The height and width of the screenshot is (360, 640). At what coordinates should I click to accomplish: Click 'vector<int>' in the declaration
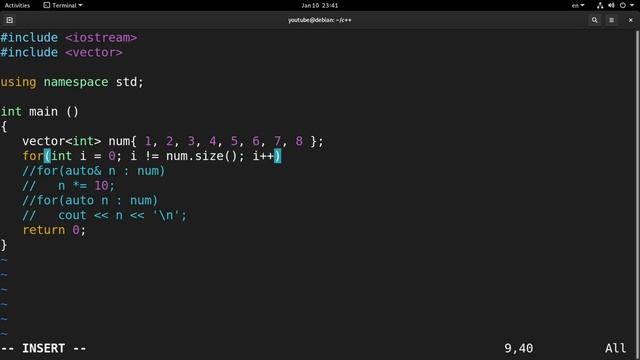[x=62, y=141]
